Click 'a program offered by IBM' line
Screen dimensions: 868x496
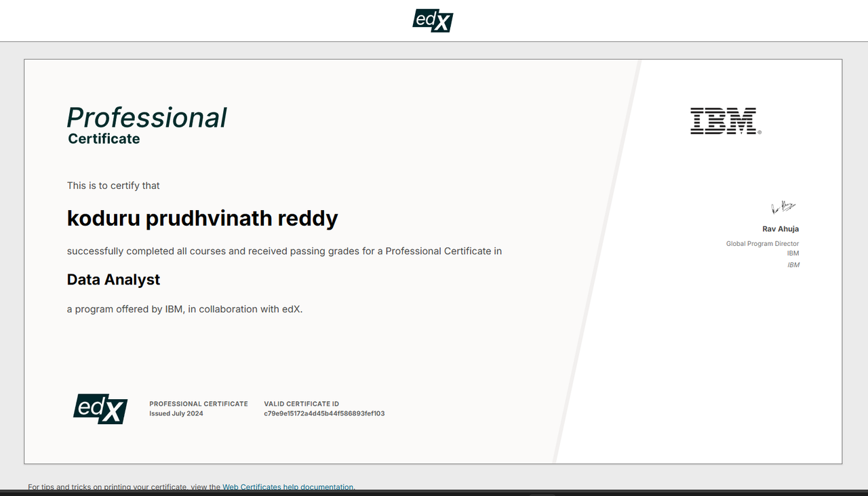184,309
